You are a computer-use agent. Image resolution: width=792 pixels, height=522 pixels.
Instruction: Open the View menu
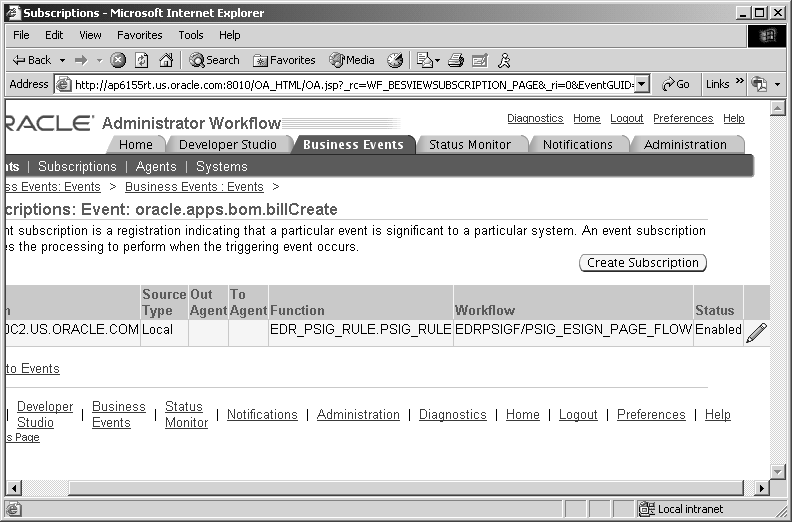click(x=90, y=35)
